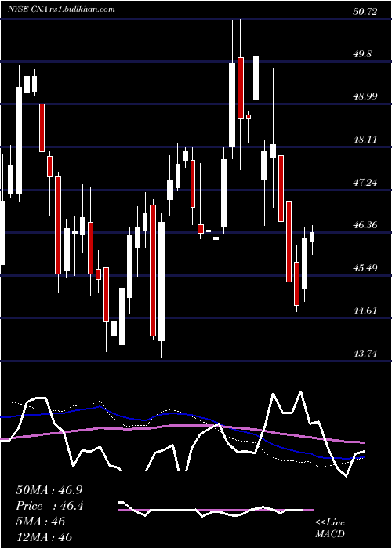The width and height of the screenshot is (392, 549).
Task: Click the 46.36 price axis label
Action: [365, 225]
